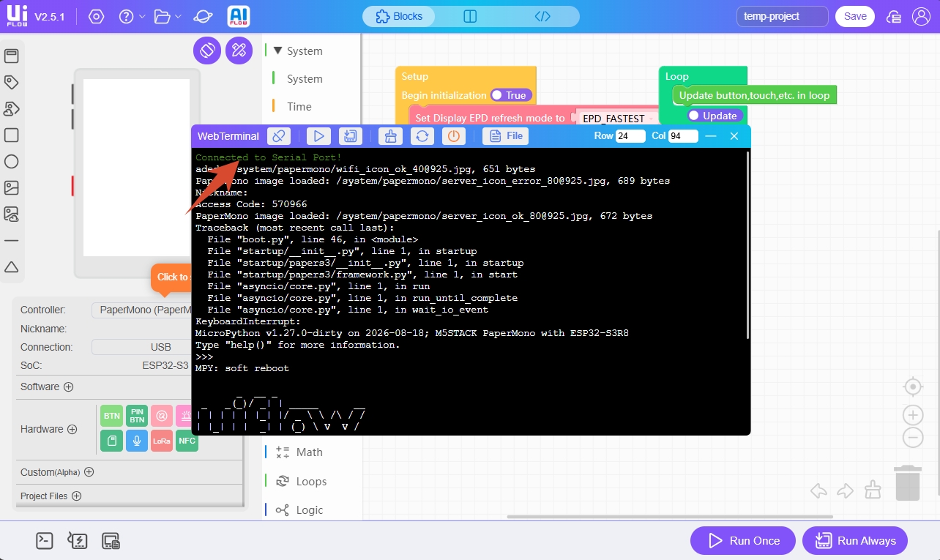Click the download-to-device icon in WebTerminal

tap(351, 136)
